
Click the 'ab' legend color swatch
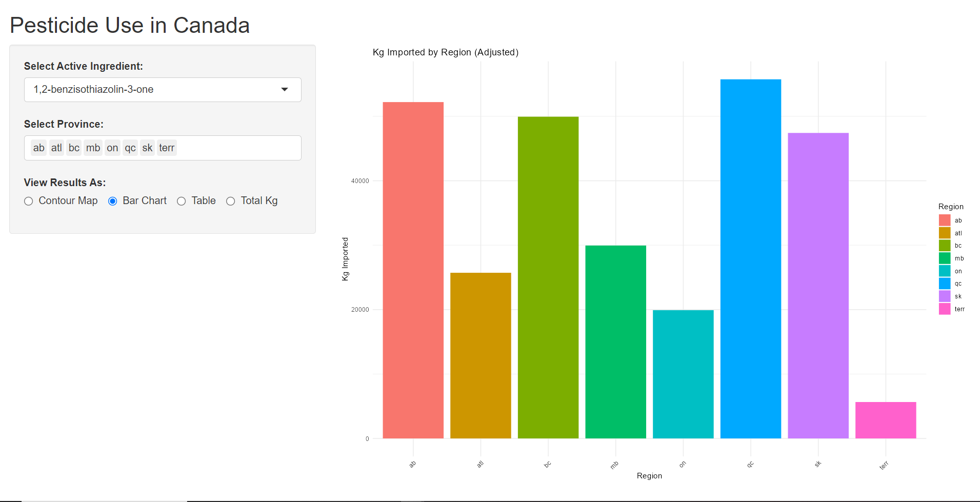pos(945,220)
